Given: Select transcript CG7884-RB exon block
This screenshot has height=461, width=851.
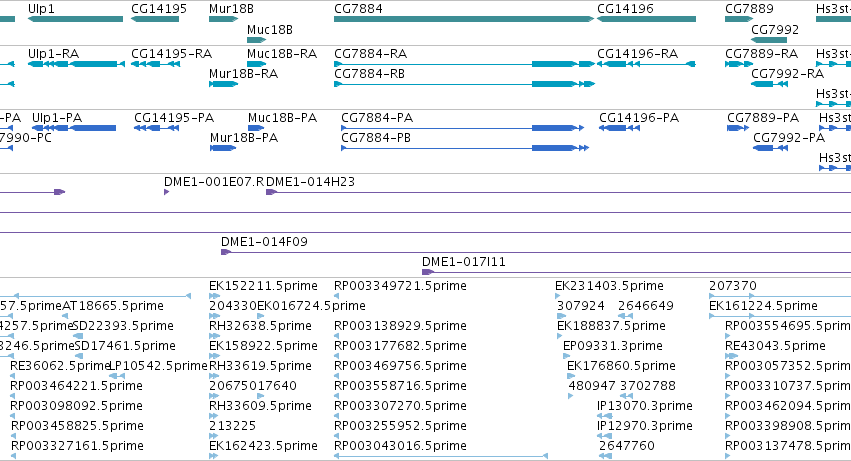Looking at the screenshot, I should click(x=554, y=84).
